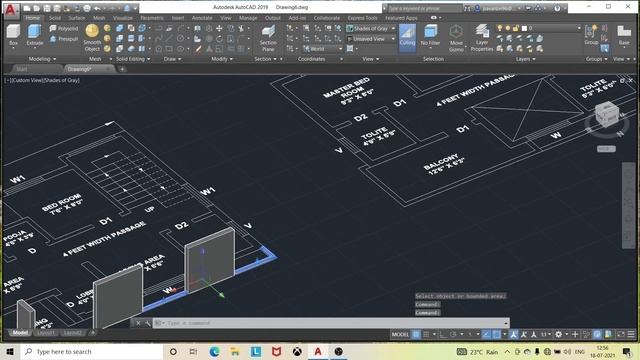
Task: Open the Annotate ribbon tab
Action: tap(202, 18)
